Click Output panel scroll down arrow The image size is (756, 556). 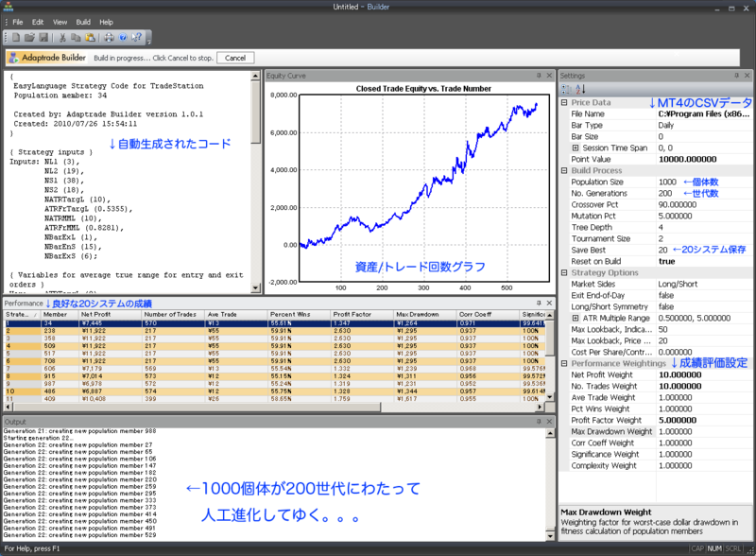coord(550,536)
